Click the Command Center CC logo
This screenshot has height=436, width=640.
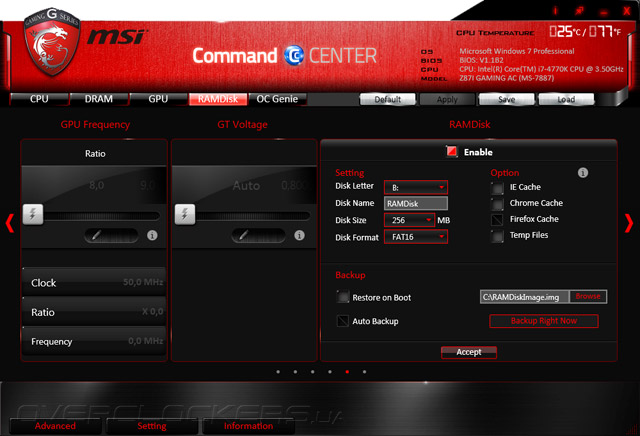(x=294, y=56)
